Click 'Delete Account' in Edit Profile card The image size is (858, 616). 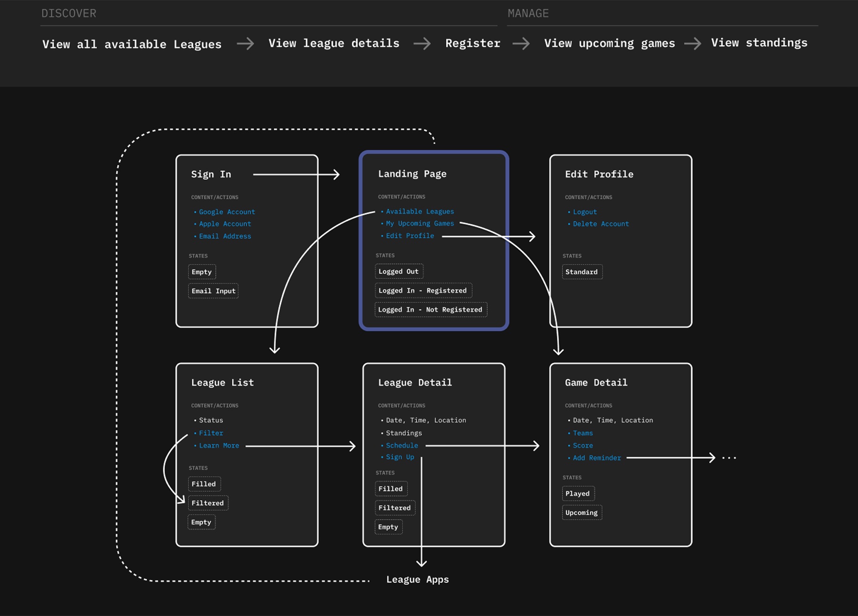pyautogui.click(x=601, y=224)
